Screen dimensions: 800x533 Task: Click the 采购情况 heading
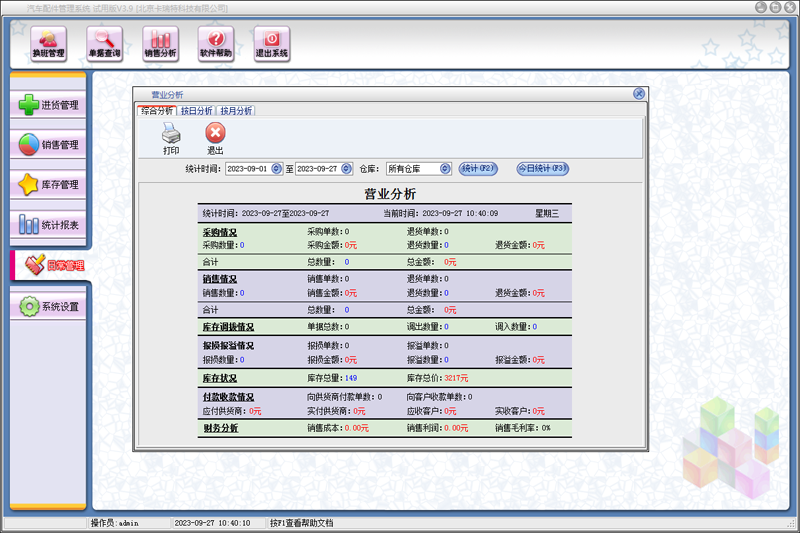(220, 233)
